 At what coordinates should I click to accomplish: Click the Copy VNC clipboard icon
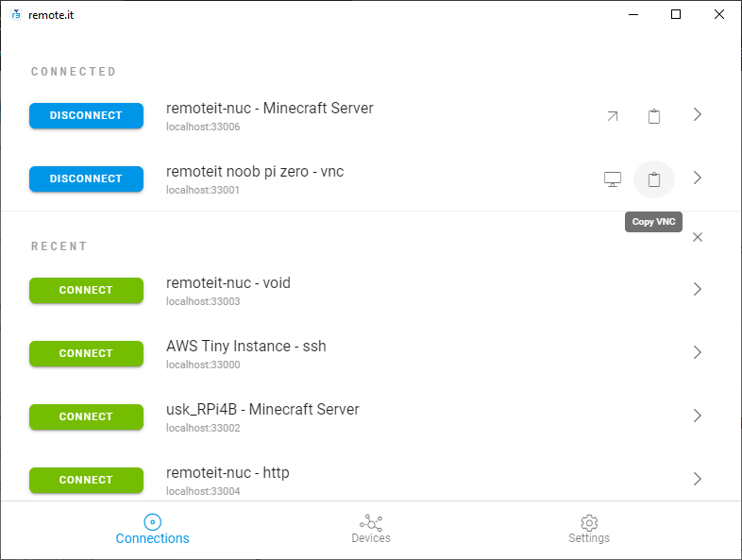(x=654, y=179)
